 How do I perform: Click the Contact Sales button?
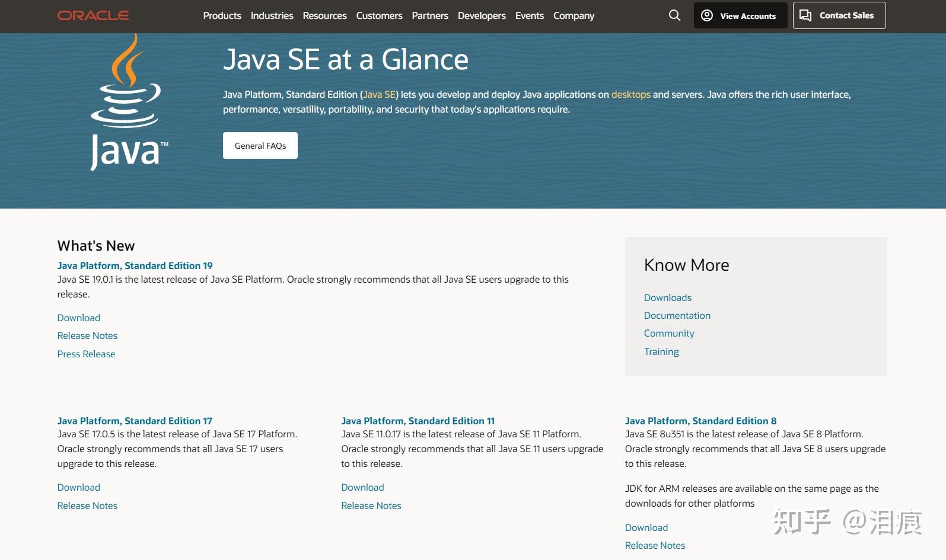pos(839,15)
